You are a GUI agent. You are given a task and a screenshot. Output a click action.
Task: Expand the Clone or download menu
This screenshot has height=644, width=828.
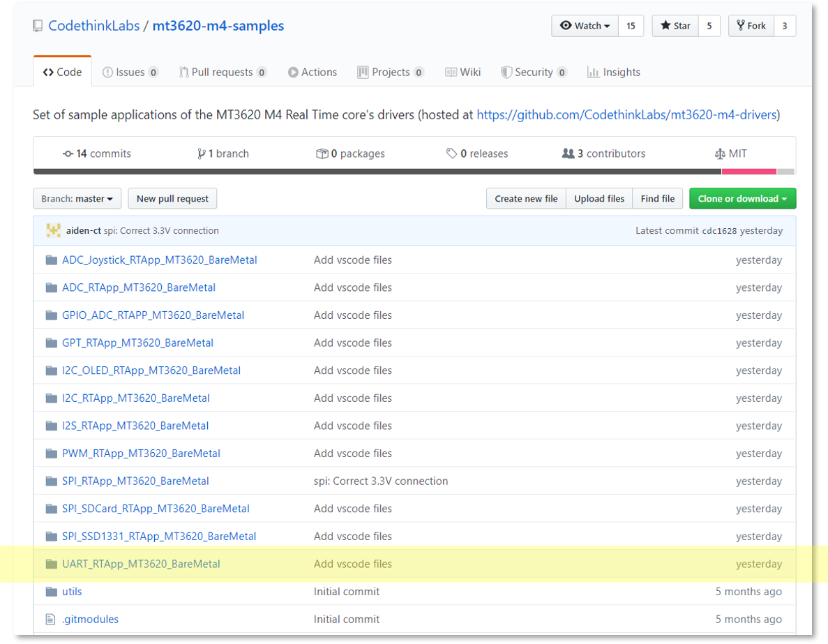[x=742, y=199]
